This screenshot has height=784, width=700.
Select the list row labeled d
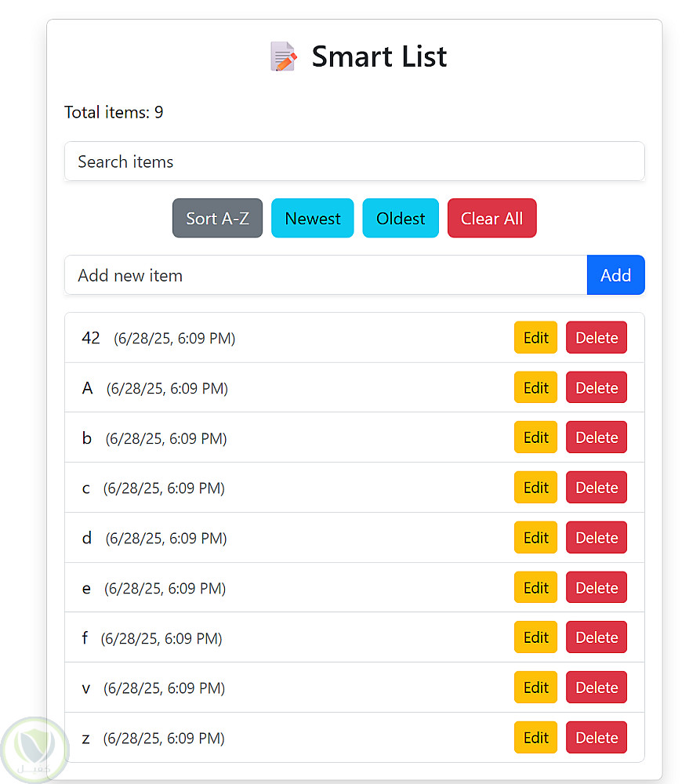tap(314, 538)
